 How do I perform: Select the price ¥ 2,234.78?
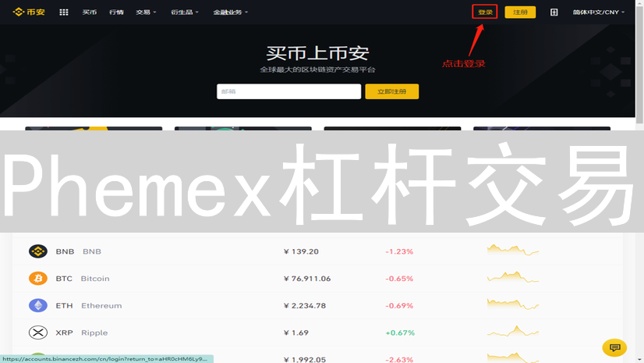coord(305,305)
